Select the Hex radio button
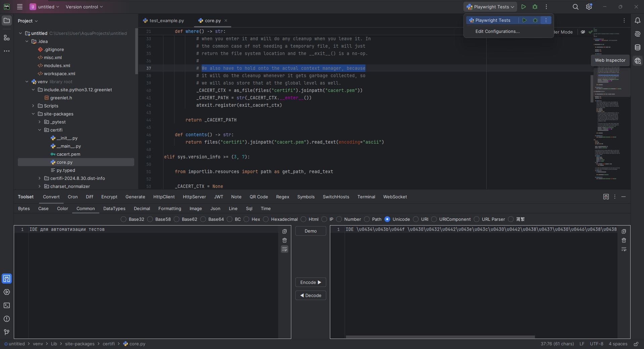The height and width of the screenshot is (349, 644). (246, 219)
